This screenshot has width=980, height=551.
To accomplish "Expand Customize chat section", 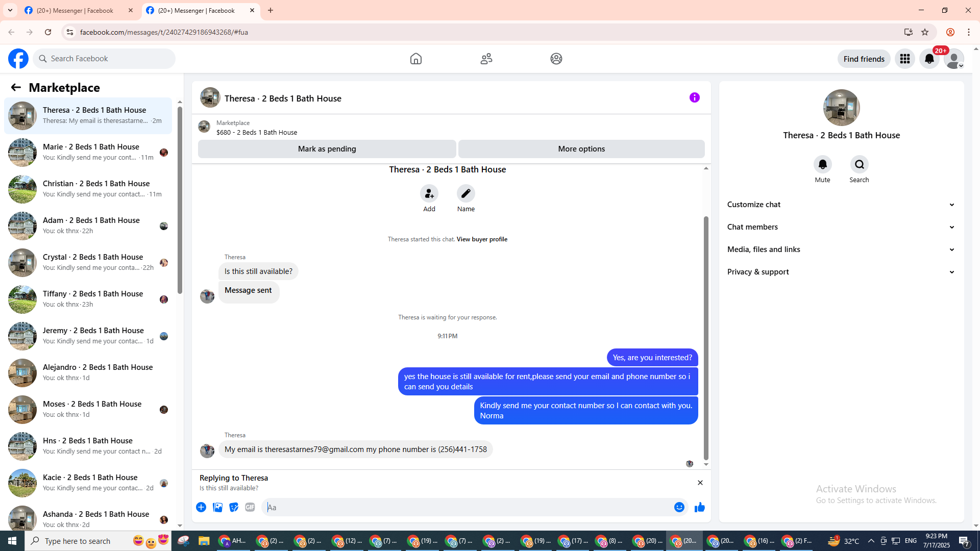I will click(842, 205).
